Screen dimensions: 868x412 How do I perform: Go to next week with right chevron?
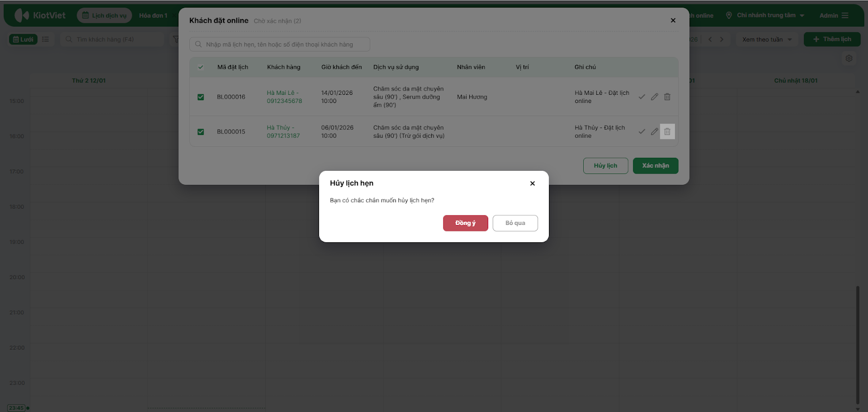722,40
